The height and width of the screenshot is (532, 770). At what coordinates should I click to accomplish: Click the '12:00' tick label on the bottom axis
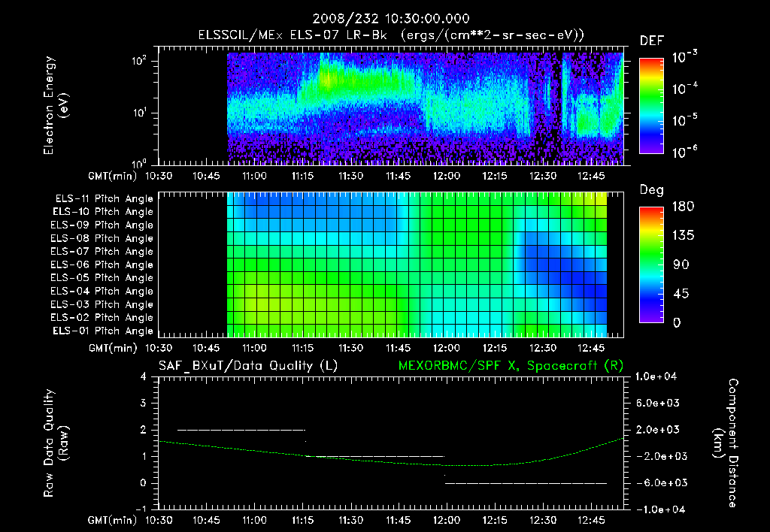click(x=447, y=520)
